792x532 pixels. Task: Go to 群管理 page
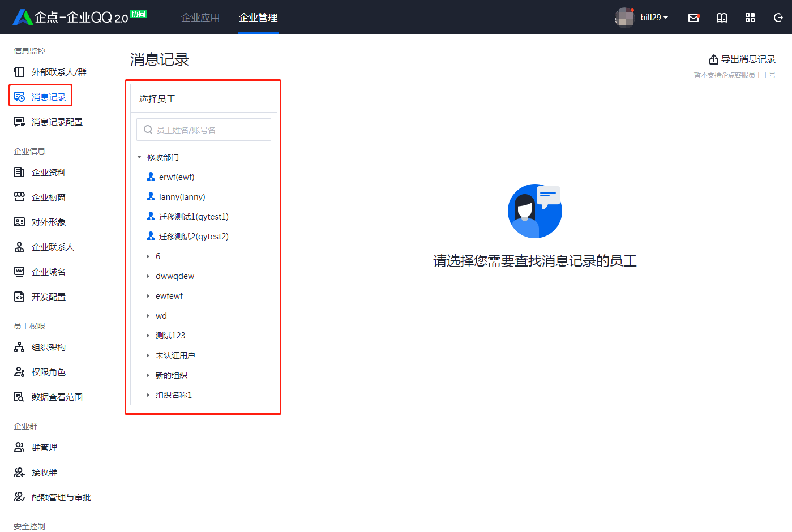pyautogui.click(x=45, y=447)
